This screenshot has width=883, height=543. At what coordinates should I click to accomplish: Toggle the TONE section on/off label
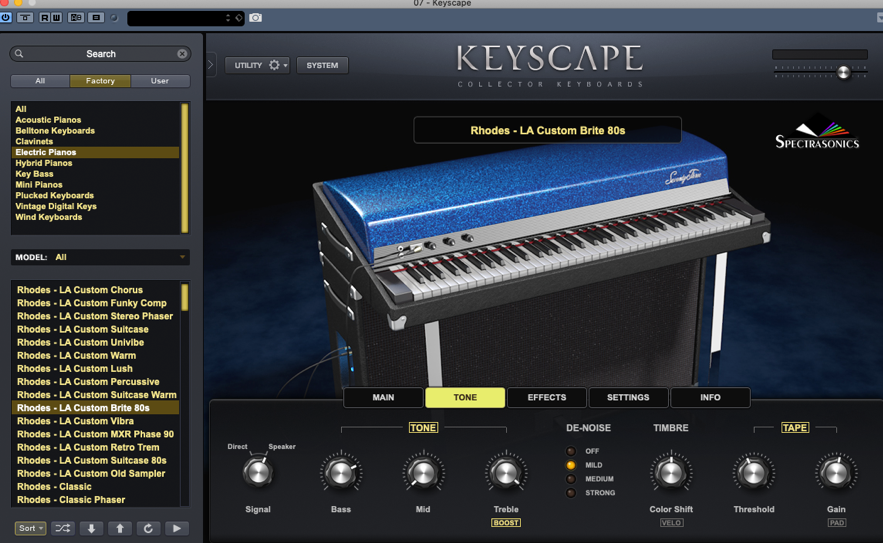coord(423,428)
